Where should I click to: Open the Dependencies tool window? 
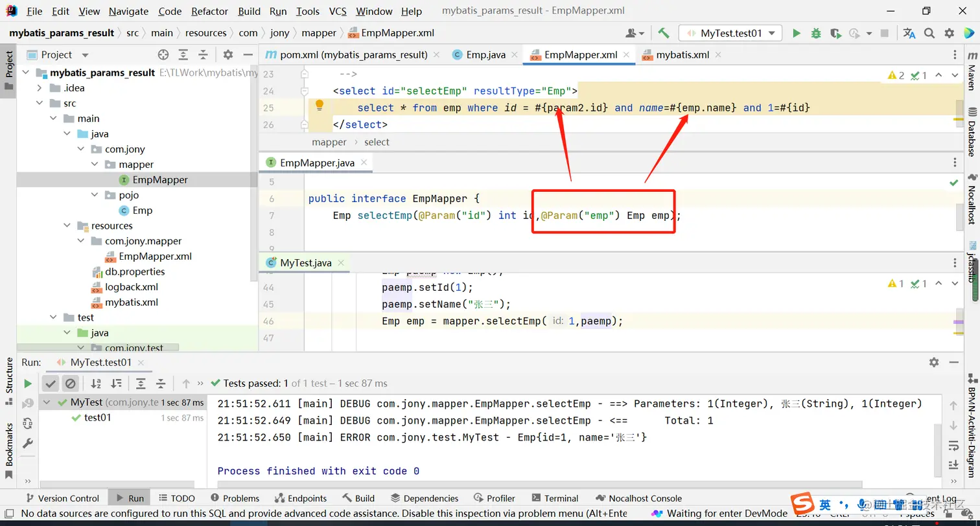[x=425, y=498]
